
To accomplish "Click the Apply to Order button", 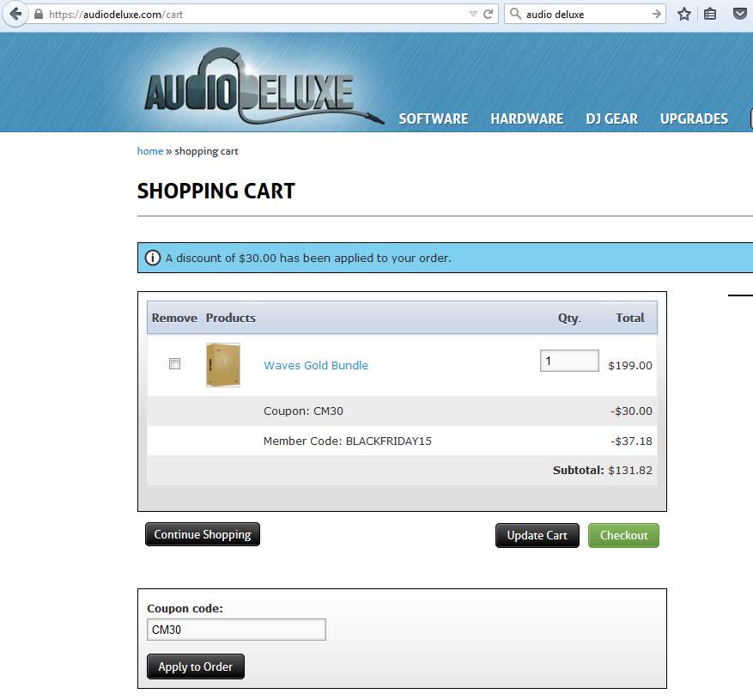I will [x=196, y=667].
